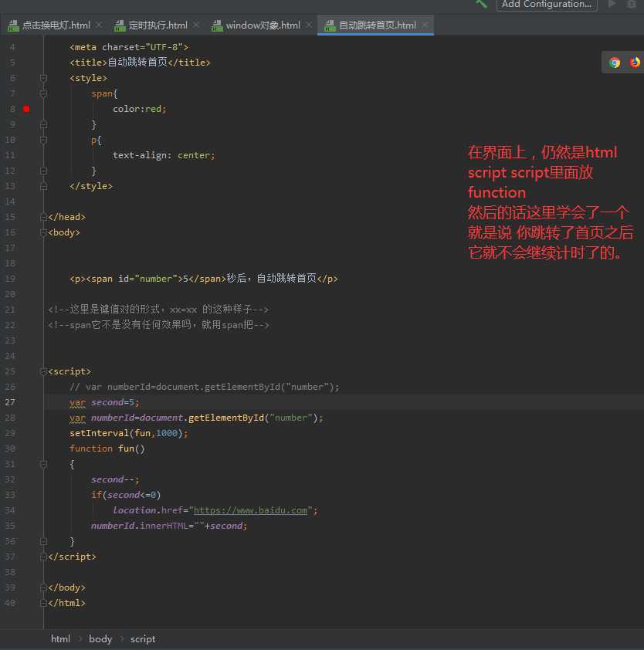The height and width of the screenshot is (650, 644).
Task: Open the https://www.baidu.com link
Action: (250, 510)
